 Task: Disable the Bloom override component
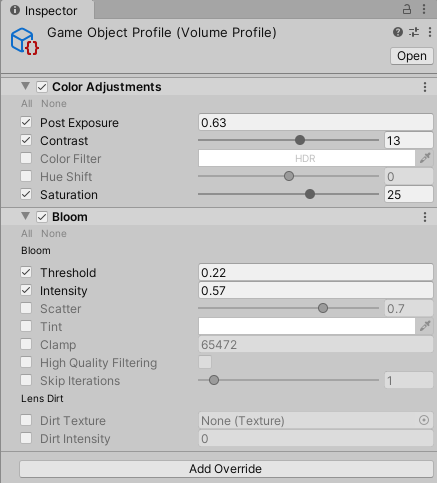(x=42, y=217)
